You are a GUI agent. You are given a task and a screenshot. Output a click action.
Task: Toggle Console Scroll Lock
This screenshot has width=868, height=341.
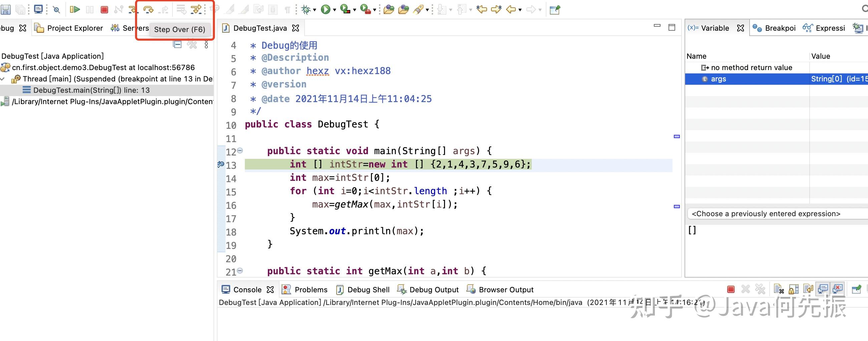tap(794, 289)
